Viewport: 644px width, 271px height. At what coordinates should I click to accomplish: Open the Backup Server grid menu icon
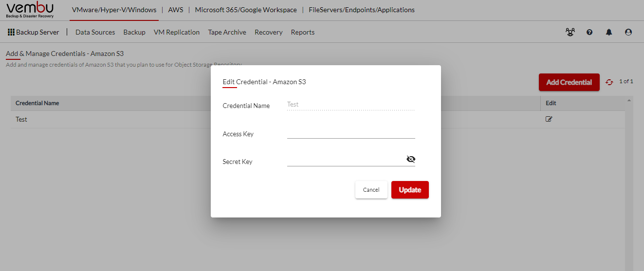pyautogui.click(x=11, y=32)
